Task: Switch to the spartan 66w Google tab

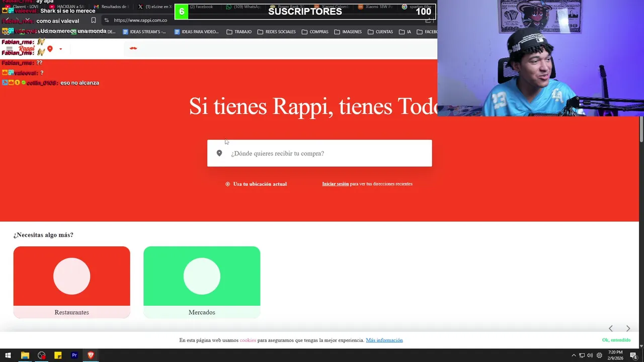Action: (x=418, y=7)
